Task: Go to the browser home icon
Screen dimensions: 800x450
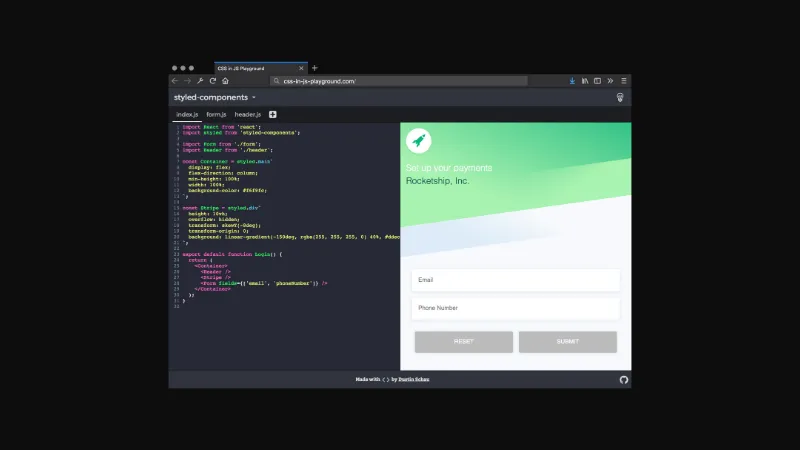Action: (226, 81)
